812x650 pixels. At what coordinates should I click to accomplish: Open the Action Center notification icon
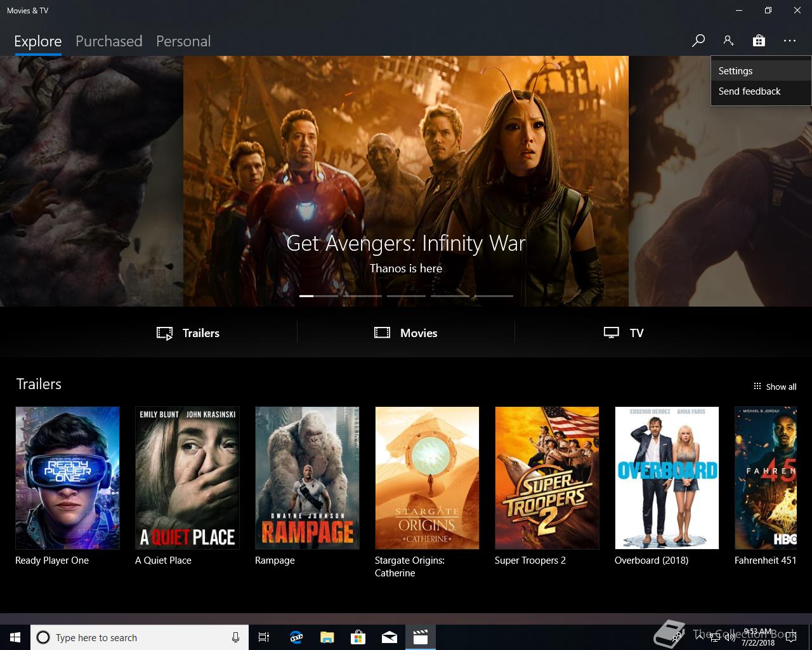tap(791, 637)
